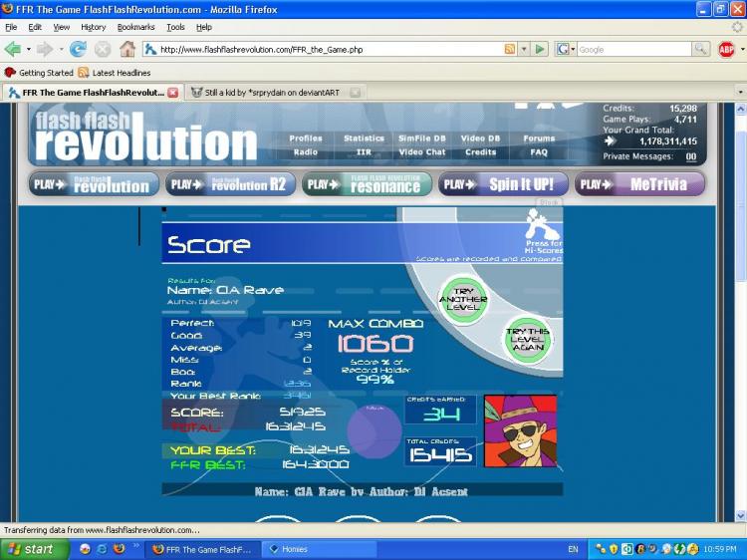
Task: Open the address bar history dropdown
Action: pyautogui.click(x=525, y=49)
